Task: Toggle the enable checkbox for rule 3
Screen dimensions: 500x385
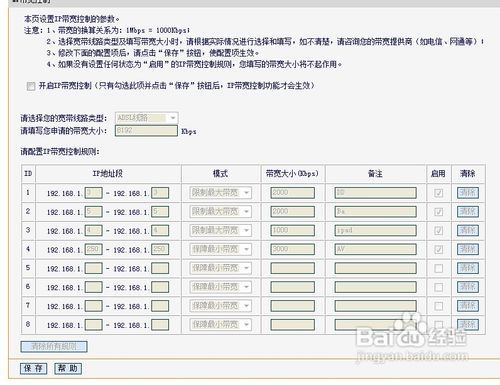Action: 439,231
